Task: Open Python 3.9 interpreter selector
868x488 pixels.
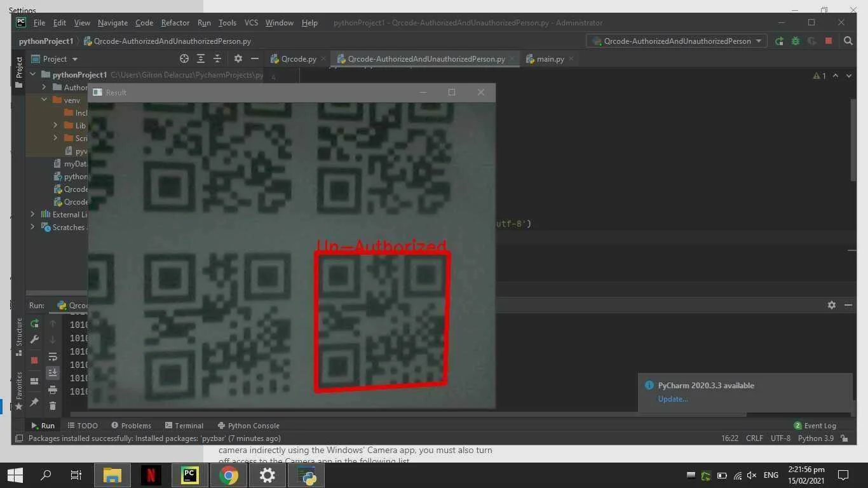Action: 815,438
